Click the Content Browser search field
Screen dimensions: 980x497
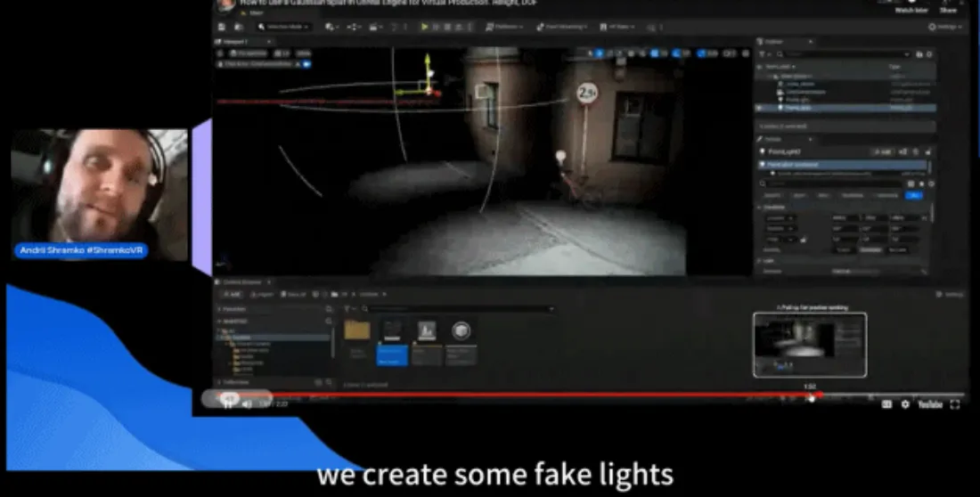[x=460, y=309]
